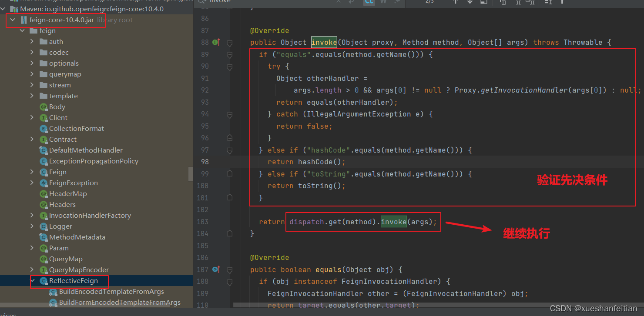The height and width of the screenshot is (316, 644).
Task: Expand the FeignException class node
Action: point(32,183)
